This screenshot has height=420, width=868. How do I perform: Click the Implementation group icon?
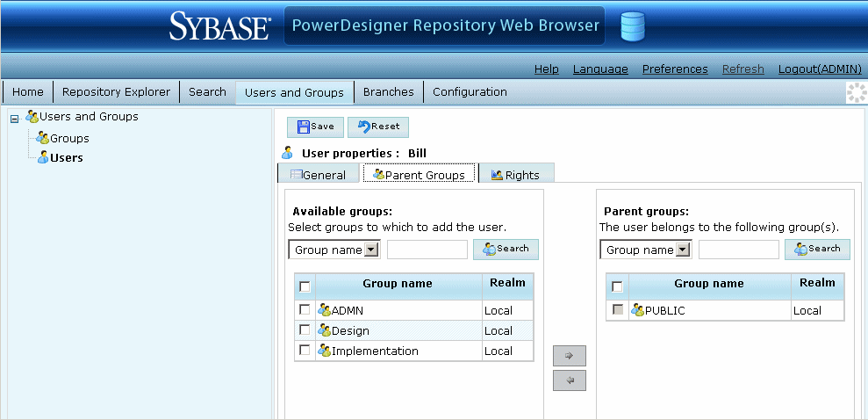coord(324,351)
